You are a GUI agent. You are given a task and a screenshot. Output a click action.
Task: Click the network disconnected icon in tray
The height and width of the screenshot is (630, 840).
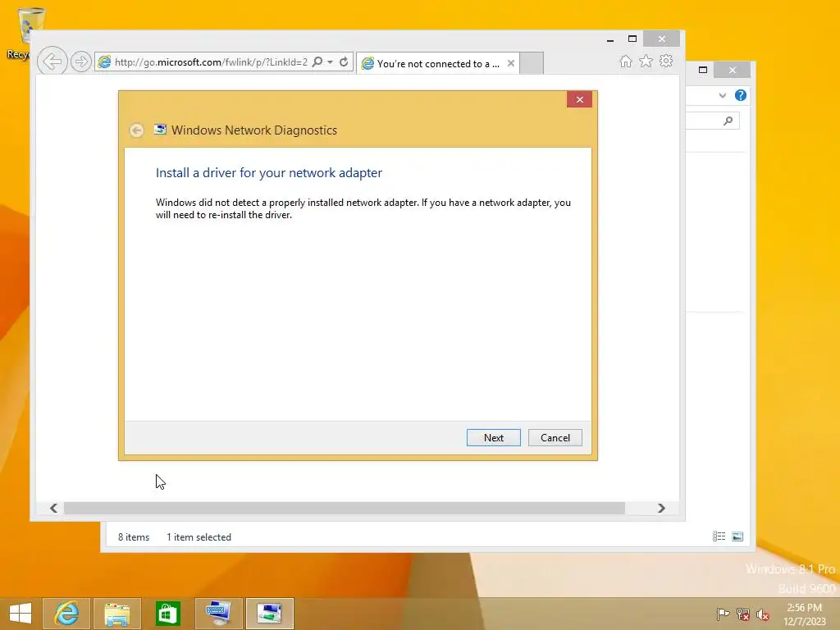point(743,614)
